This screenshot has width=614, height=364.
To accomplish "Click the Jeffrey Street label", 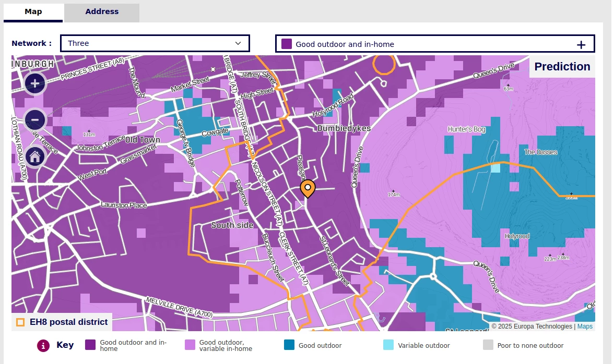I will click(258, 77).
